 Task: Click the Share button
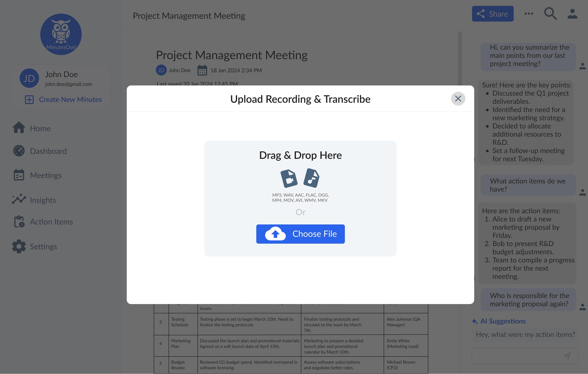pos(493,14)
